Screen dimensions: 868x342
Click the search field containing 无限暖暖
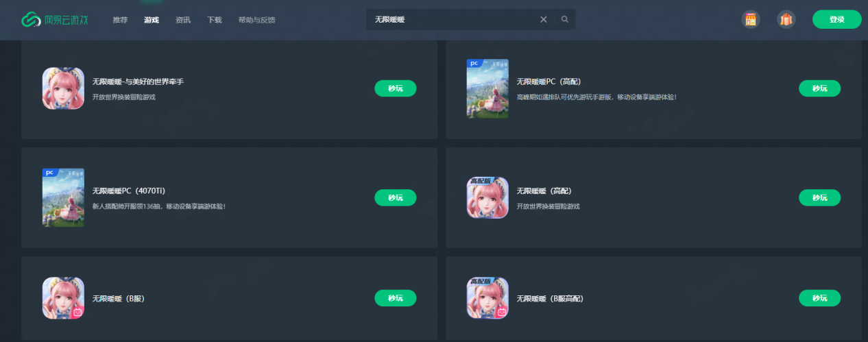(x=453, y=19)
